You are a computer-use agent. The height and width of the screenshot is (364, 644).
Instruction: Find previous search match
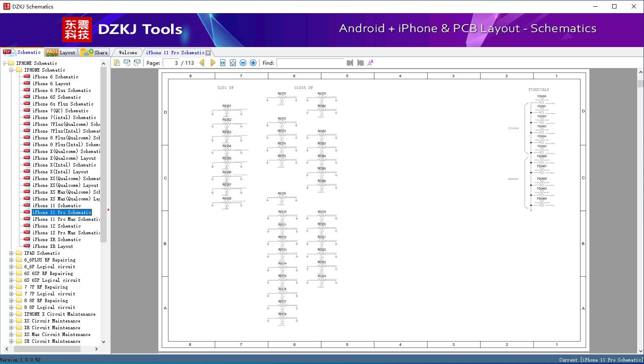pos(350,63)
